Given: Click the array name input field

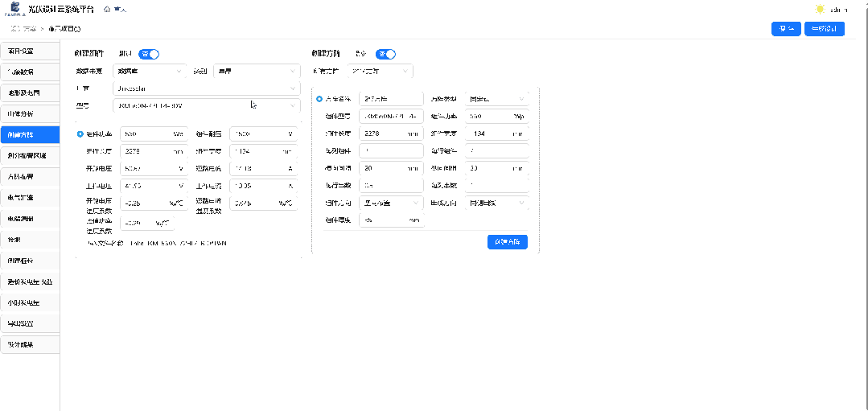Looking at the screenshot, I should [392, 99].
